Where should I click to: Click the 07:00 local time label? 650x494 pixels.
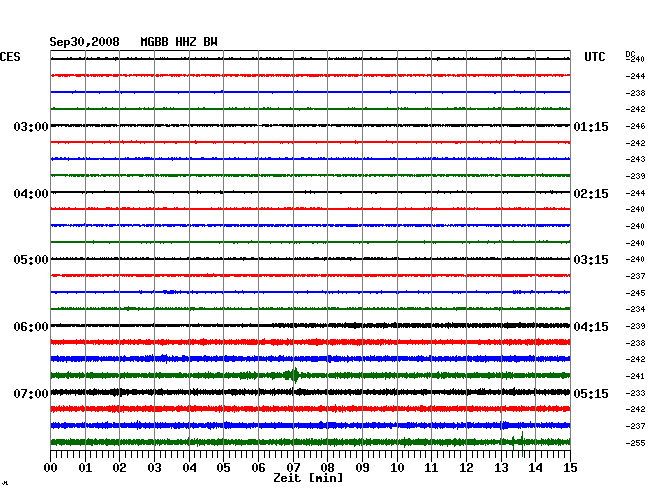point(31,393)
